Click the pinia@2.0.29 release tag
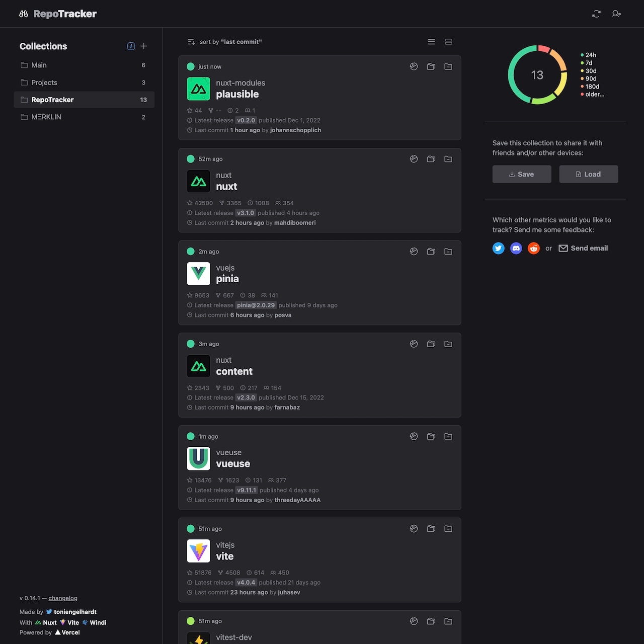The height and width of the screenshot is (644, 644). click(256, 305)
